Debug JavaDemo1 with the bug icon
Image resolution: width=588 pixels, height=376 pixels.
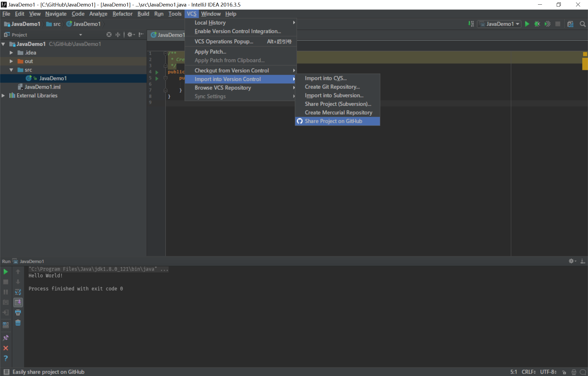537,24
